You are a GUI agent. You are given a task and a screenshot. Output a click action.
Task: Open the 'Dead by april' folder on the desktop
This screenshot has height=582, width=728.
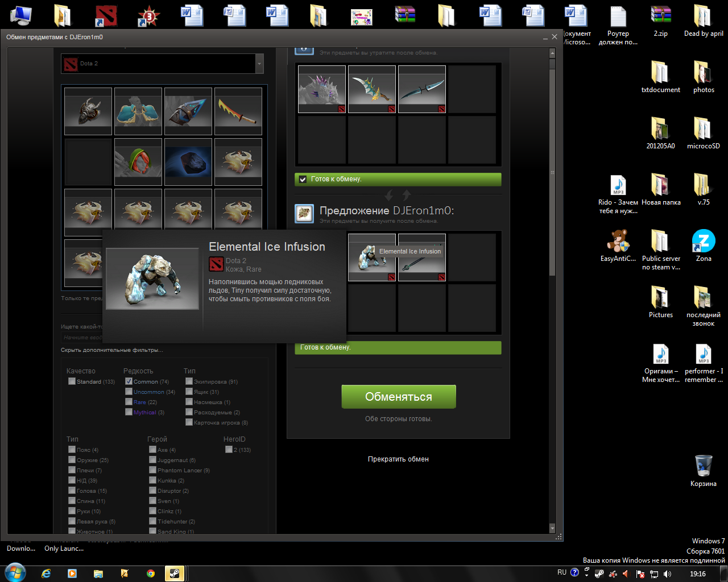click(x=704, y=21)
